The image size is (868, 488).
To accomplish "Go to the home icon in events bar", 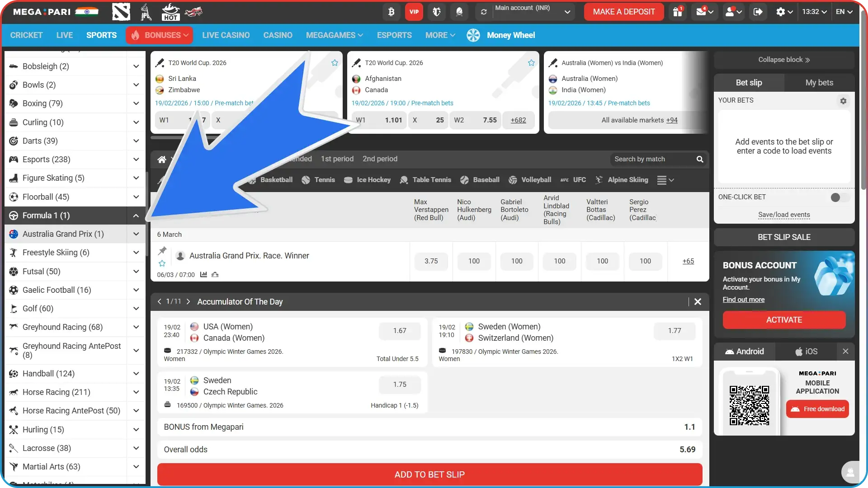I will [x=162, y=159].
